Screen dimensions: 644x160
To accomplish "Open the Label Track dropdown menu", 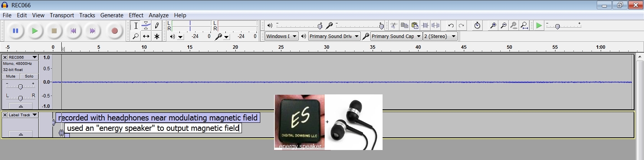I will pyautogui.click(x=34, y=115).
